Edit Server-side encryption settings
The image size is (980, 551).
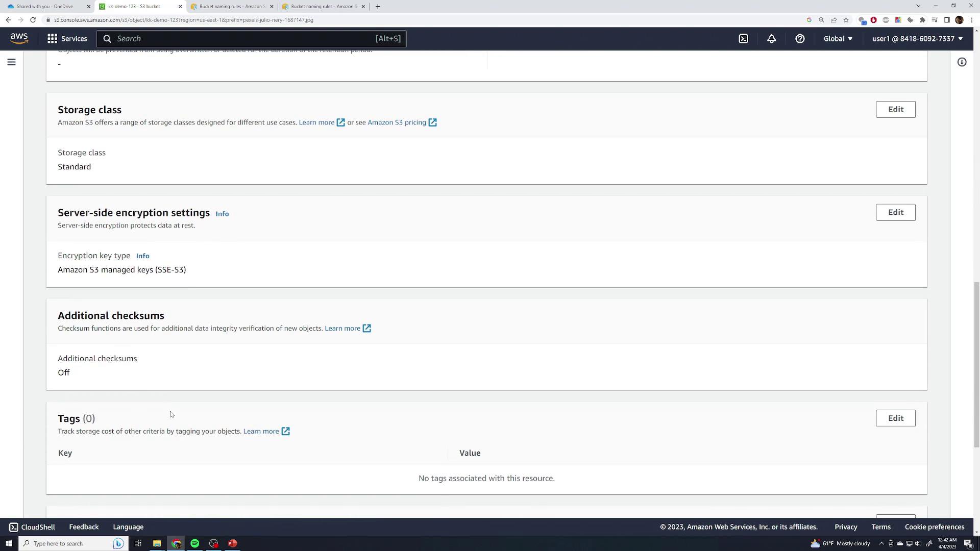pyautogui.click(x=895, y=212)
